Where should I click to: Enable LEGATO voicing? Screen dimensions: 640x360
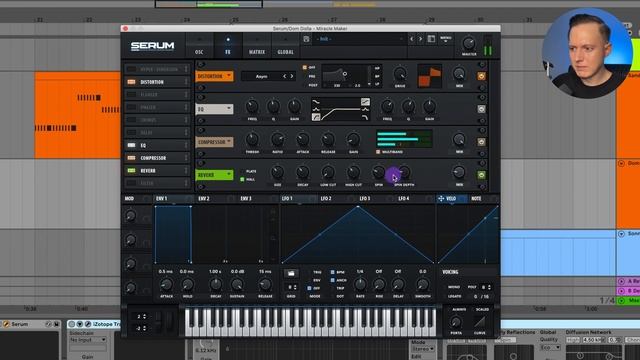coord(454,296)
